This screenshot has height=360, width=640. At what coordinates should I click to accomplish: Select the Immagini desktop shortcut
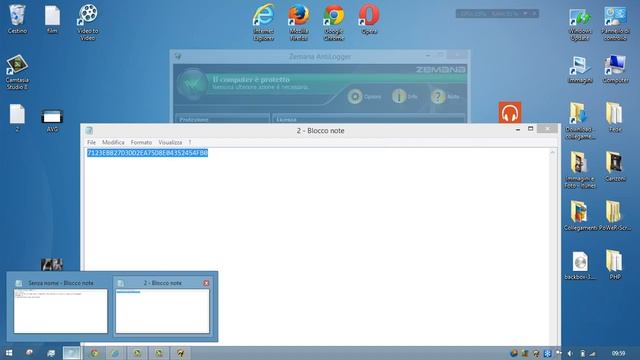580,70
